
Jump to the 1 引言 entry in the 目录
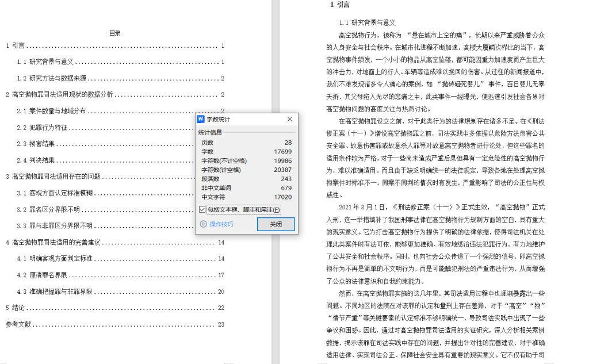pyautogui.click(x=14, y=46)
